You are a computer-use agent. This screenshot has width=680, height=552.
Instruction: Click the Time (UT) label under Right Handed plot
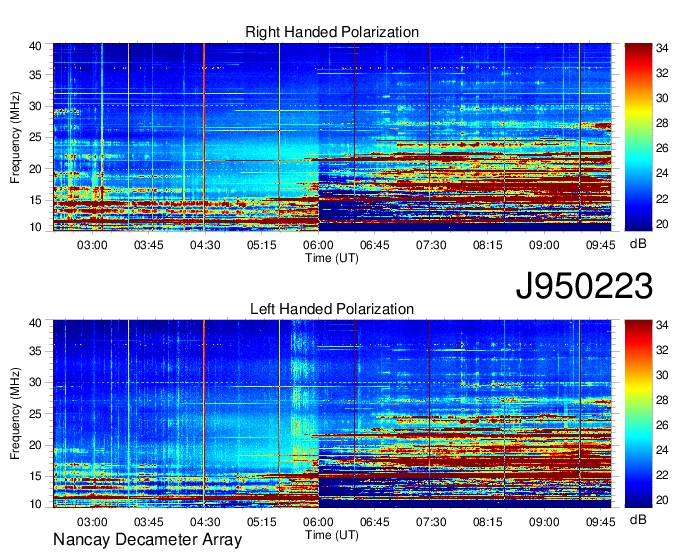pyautogui.click(x=332, y=258)
